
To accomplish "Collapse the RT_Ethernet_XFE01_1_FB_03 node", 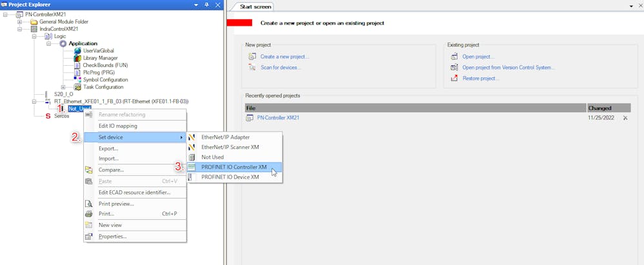I will [x=34, y=101].
